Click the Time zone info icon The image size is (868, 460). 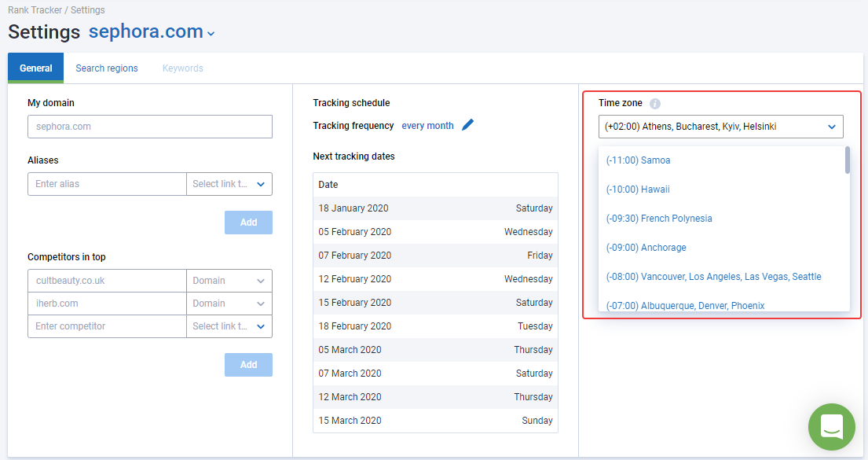tap(655, 104)
